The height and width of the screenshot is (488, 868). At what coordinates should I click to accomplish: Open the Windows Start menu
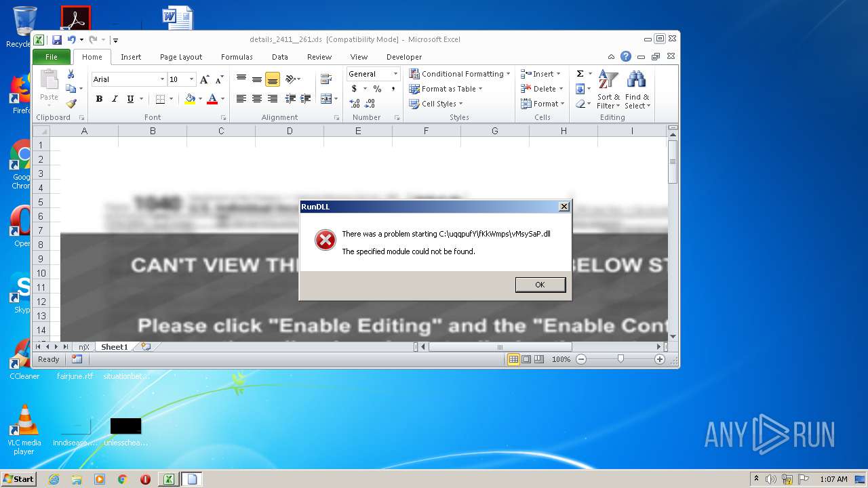[x=18, y=479]
